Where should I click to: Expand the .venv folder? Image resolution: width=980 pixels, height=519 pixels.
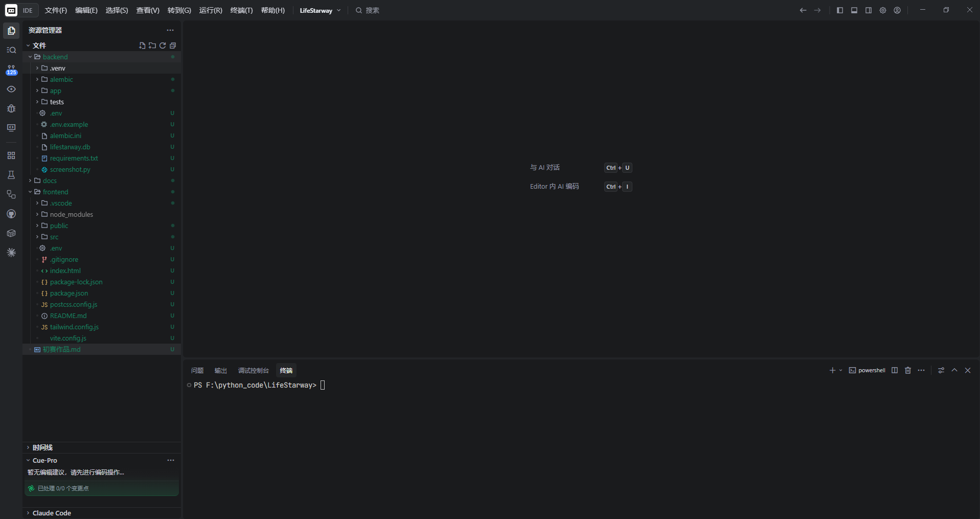102,68
